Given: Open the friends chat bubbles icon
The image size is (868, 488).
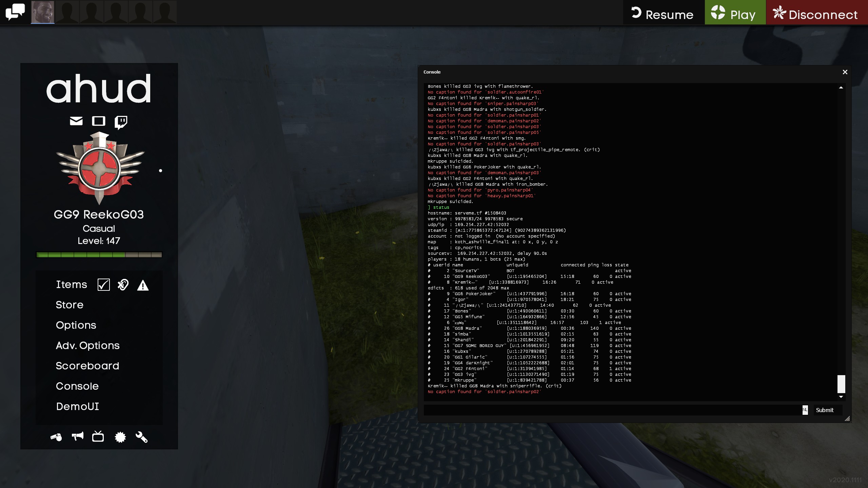Looking at the screenshot, I should [x=15, y=12].
